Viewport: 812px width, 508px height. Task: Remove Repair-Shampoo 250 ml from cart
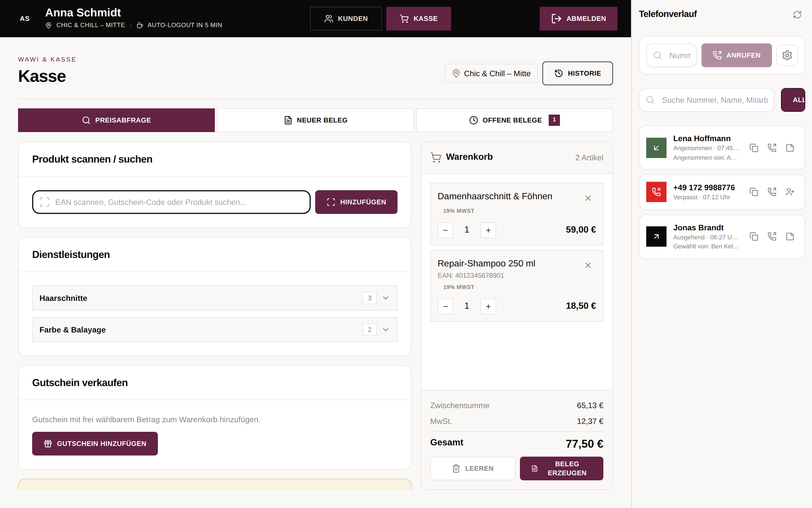(588, 265)
